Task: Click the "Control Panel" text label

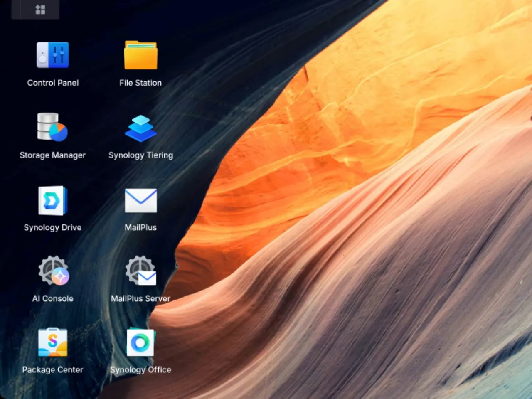Action: [53, 83]
